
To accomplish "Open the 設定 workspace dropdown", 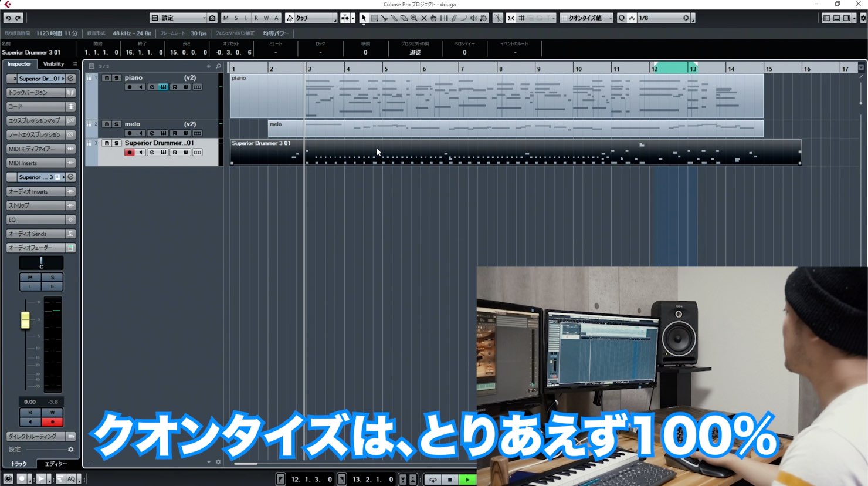I will (x=183, y=18).
